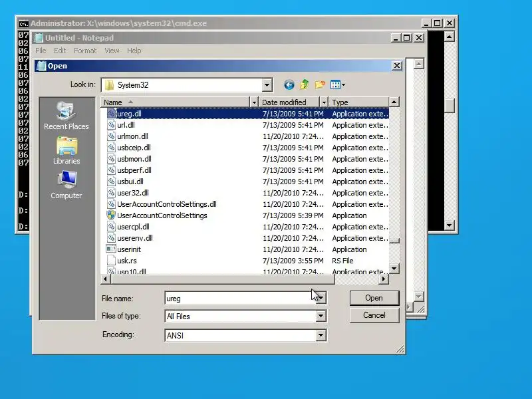Select the usbperf.dll file icon
This screenshot has width=532, height=399.
pos(111,170)
